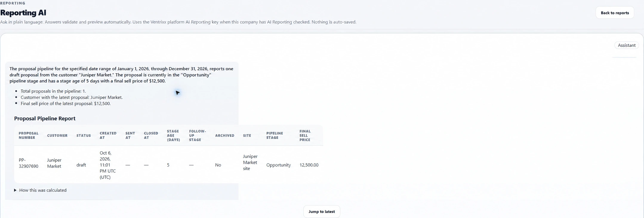Click the Oct 6, 2026 created date cell
644x218 pixels.
[108, 165]
